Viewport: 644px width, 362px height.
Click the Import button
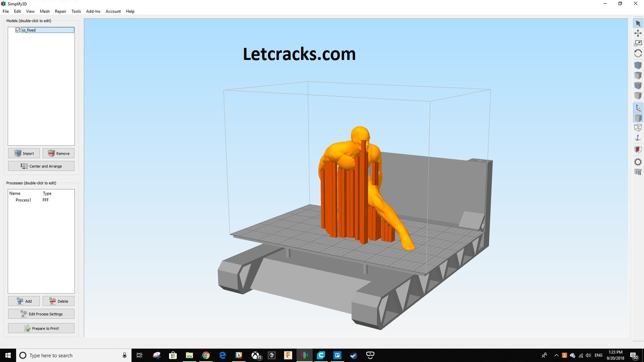tap(24, 153)
